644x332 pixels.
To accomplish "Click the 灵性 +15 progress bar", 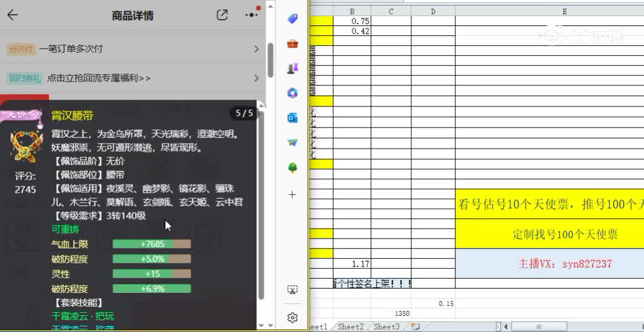I will click(x=152, y=274).
